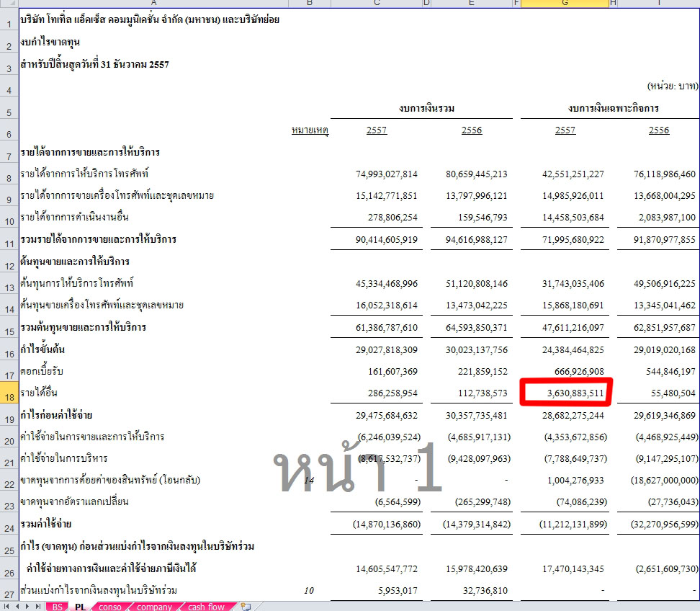The width and height of the screenshot is (700, 611).
Task: Select row 4 header
Action: [x=9, y=85]
